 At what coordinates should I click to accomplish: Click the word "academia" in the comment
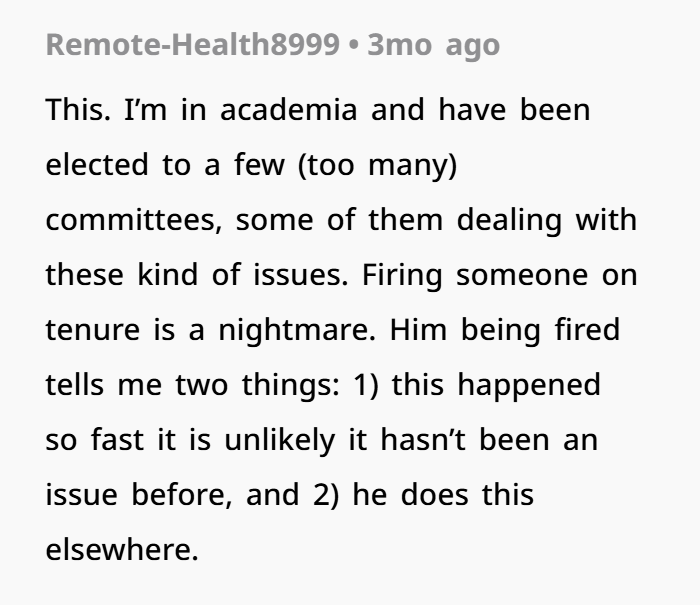coord(288,109)
